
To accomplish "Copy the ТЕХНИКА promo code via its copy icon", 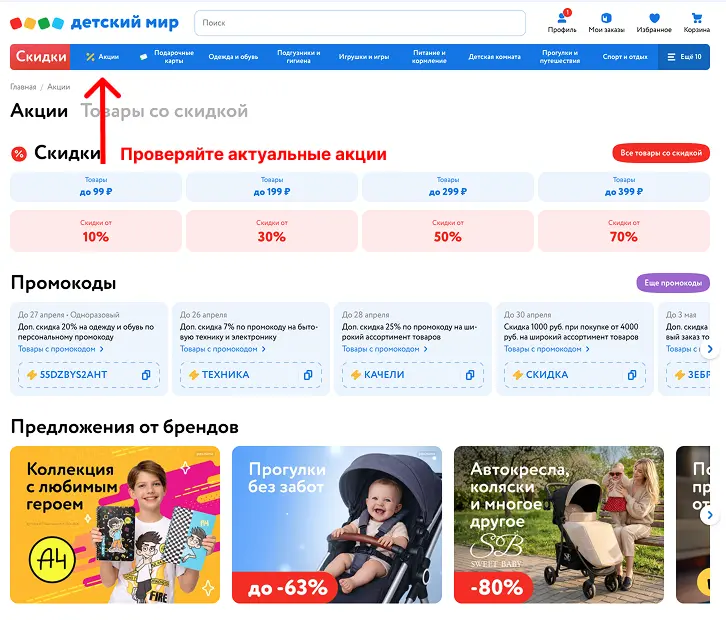I will [x=308, y=375].
